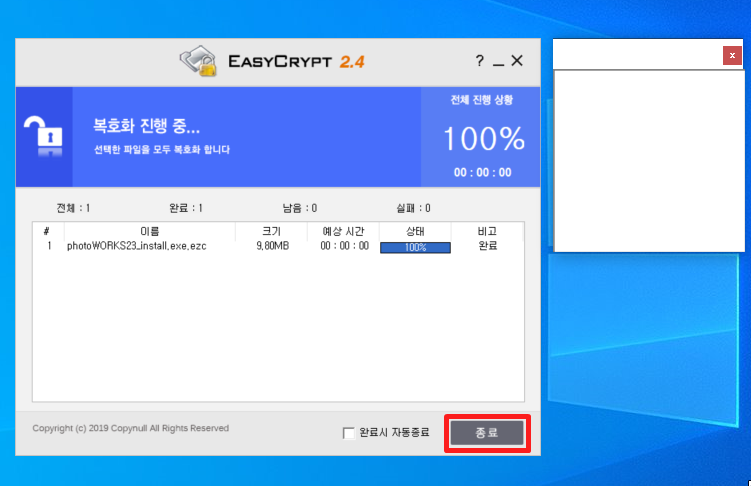Click the 완료 status cell in 비고 column
Image resolution: width=751 pixels, height=486 pixels.
tap(488, 246)
